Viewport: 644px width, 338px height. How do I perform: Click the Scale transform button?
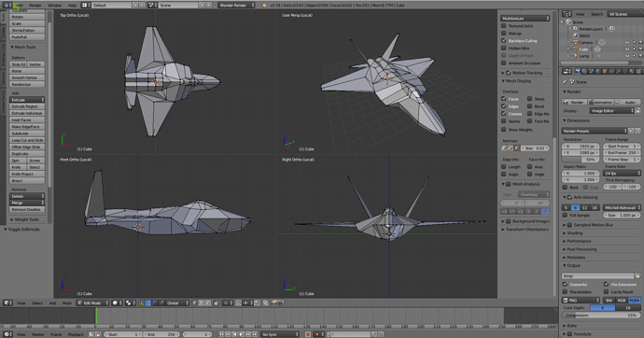point(27,23)
